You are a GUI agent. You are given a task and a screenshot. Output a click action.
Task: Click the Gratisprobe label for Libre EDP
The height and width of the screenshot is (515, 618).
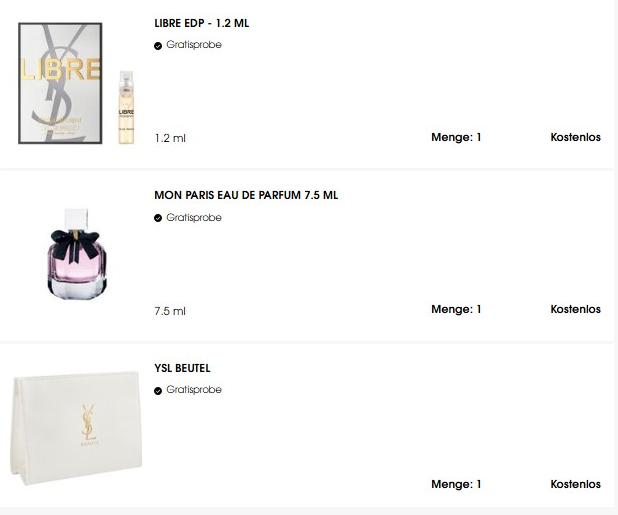tap(194, 45)
